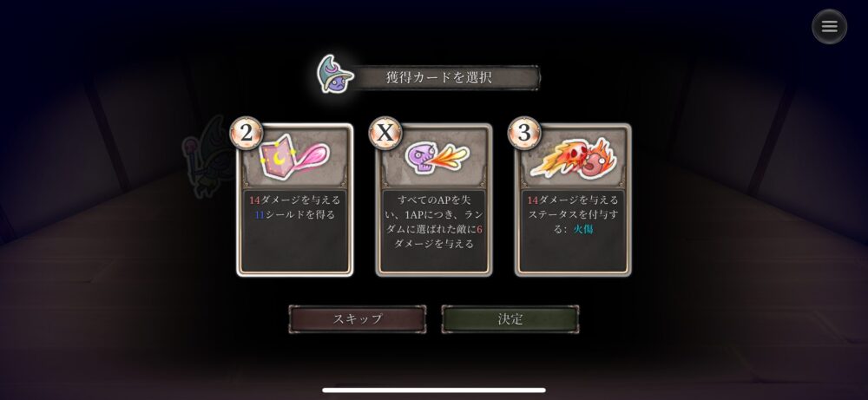Screen dimensions: 868x400
Task: Click the cost 2 badge
Action: (x=246, y=133)
